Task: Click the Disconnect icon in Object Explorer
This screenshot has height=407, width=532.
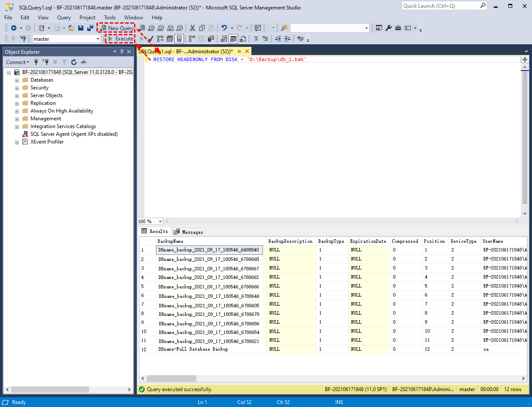Action: pyautogui.click(x=46, y=62)
